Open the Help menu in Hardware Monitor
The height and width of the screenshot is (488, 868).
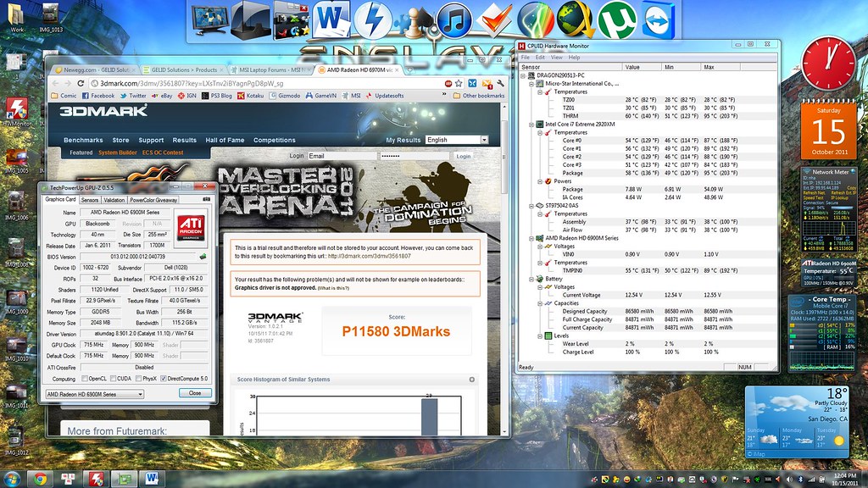click(574, 57)
